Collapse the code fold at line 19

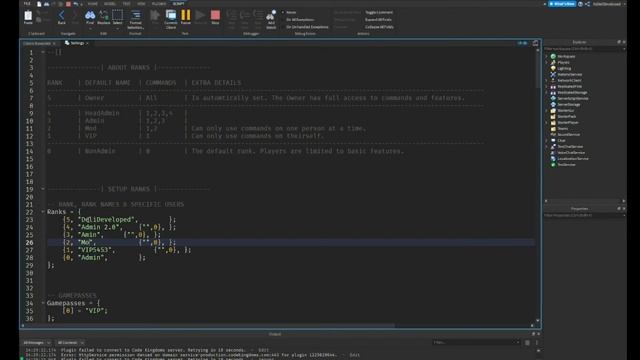point(43,189)
